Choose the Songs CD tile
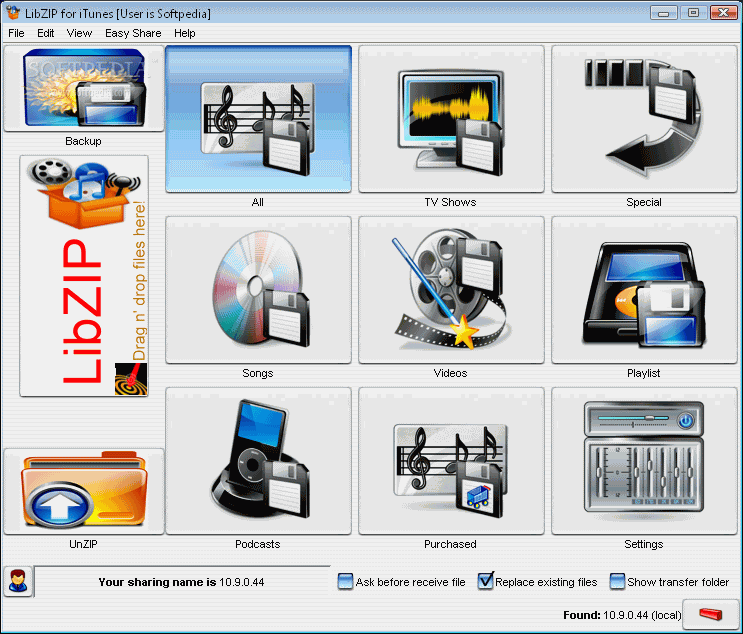Image resolution: width=743 pixels, height=634 pixels. pos(258,290)
